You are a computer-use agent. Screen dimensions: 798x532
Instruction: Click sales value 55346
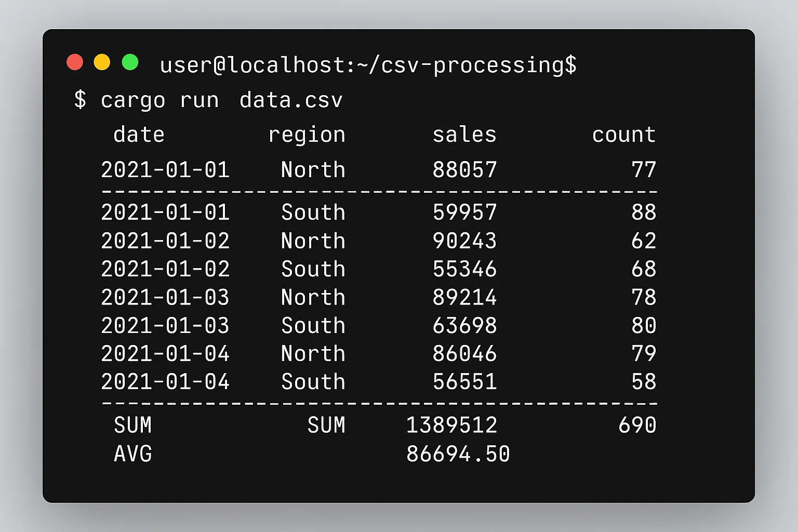(465, 269)
